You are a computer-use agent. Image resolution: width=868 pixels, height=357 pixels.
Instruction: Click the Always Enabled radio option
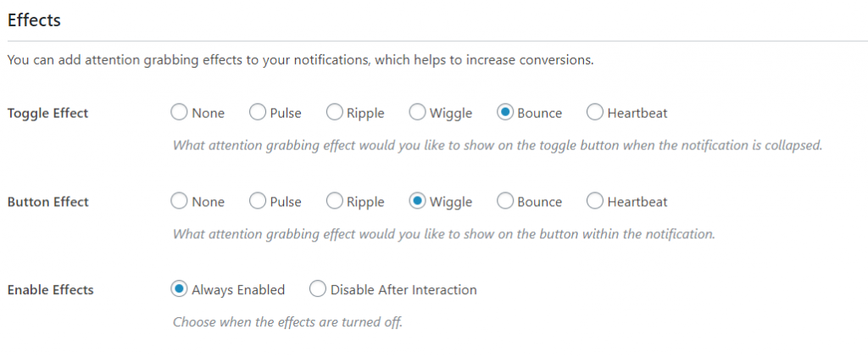(179, 290)
